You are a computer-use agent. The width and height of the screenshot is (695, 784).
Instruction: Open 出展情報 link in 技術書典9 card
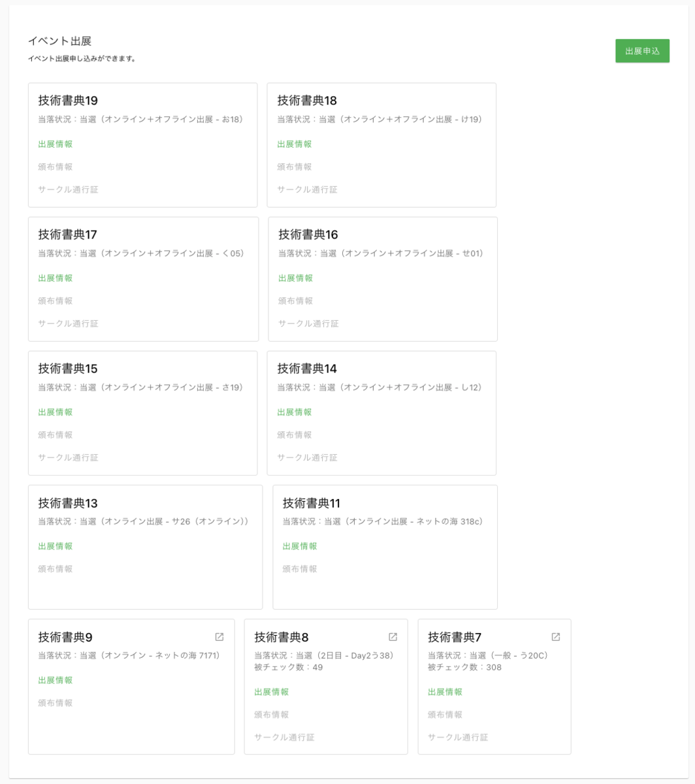56,680
